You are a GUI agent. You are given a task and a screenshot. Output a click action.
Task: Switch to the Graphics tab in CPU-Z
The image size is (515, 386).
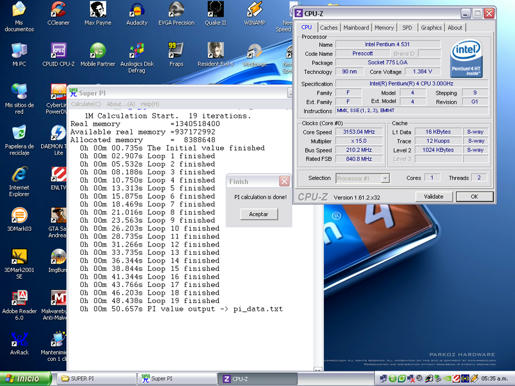pos(431,28)
